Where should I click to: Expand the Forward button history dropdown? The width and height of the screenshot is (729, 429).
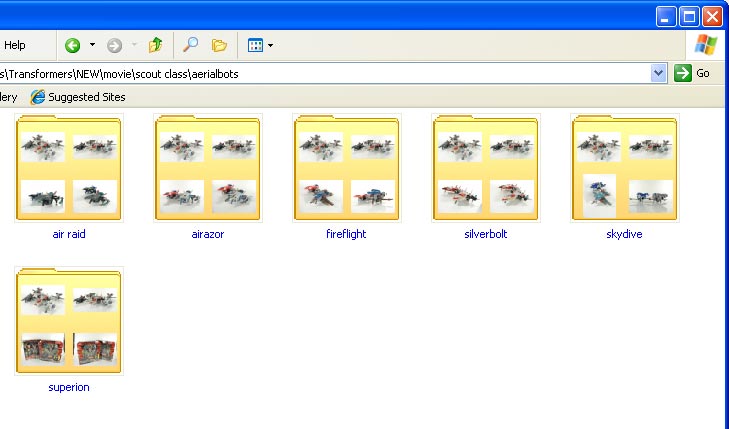[133, 45]
